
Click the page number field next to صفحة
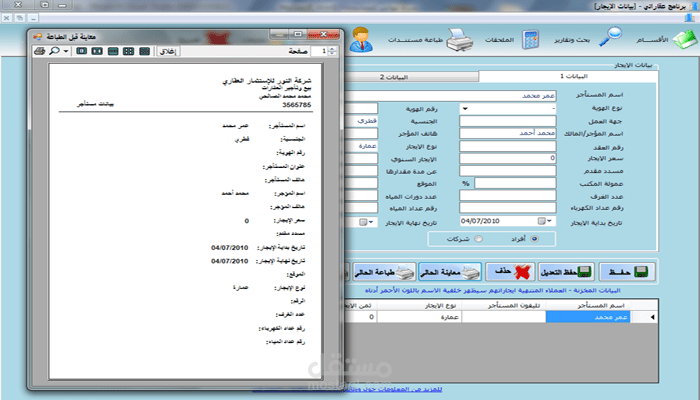coord(320,51)
